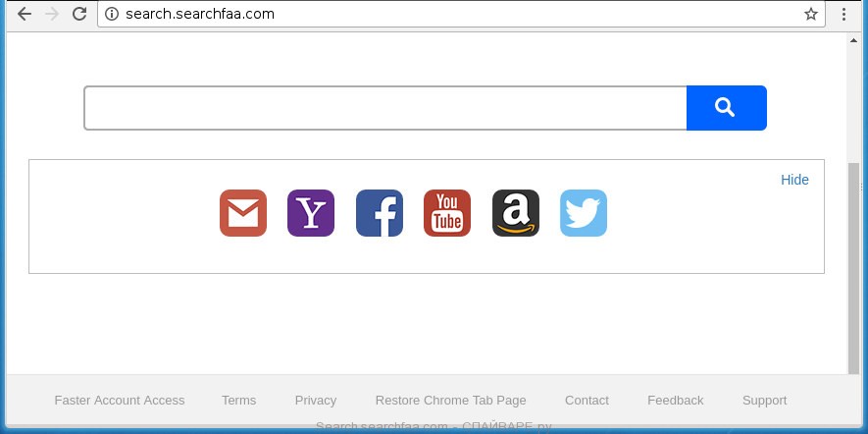The width and height of the screenshot is (868, 434).
Task: Click the search.searchfaa.com address bar
Action: 461,14
